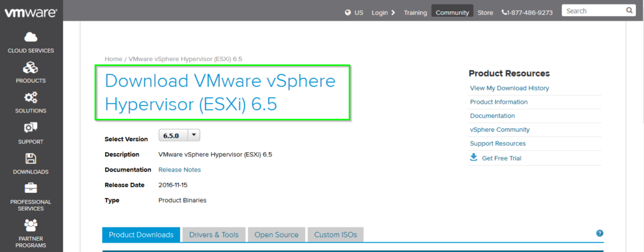This screenshot has width=644, height=252.
Task: Select the Open Source tab
Action: coord(276,235)
